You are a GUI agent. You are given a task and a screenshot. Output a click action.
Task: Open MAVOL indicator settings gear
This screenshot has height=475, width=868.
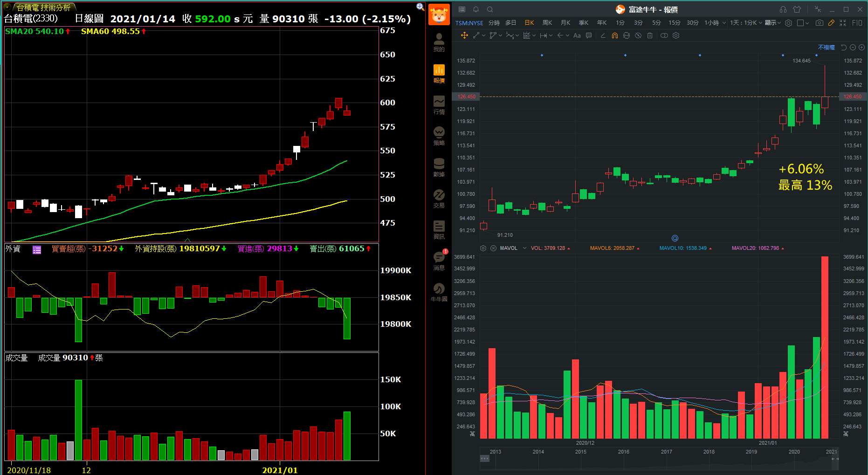tap(483, 248)
